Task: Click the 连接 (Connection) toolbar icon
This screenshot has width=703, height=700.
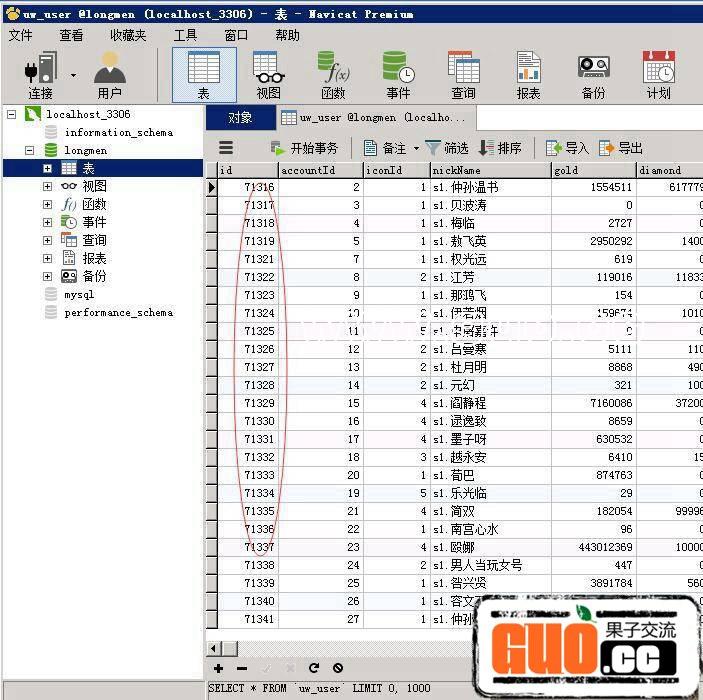Action: coord(40,74)
